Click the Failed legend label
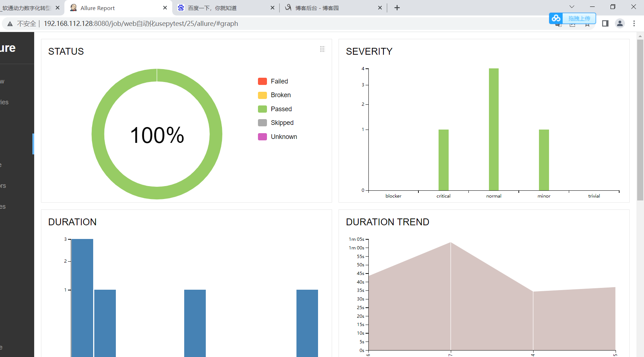The height and width of the screenshot is (357, 644). (279, 81)
